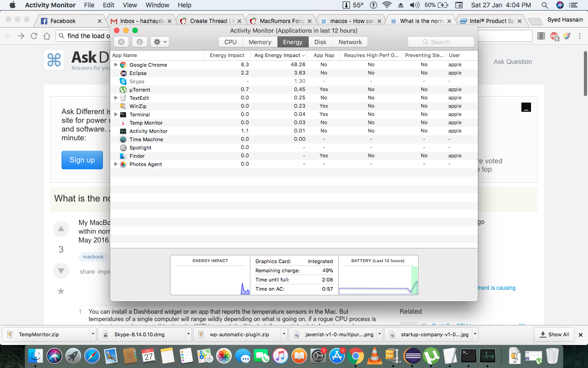Click the App Nap column header
The height and width of the screenshot is (368, 588).
point(324,55)
